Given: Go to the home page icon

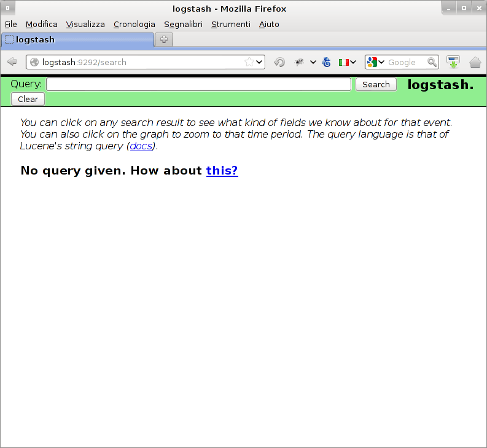Looking at the screenshot, I should (475, 62).
